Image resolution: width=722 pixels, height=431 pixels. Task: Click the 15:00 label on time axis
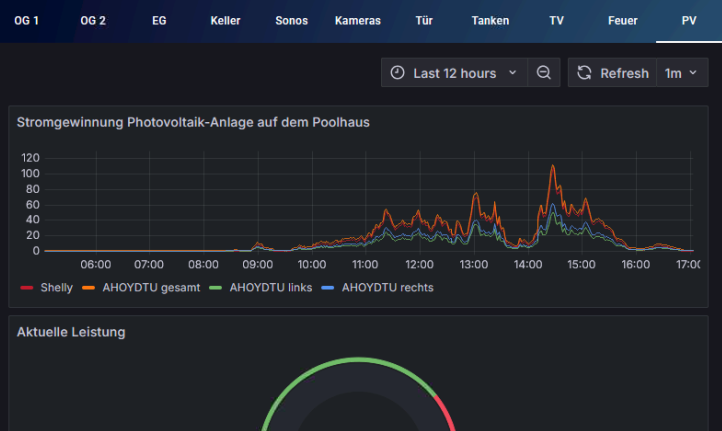pyautogui.click(x=581, y=264)
